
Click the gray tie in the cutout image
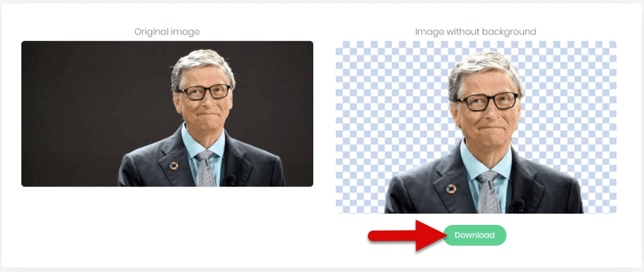489,192
